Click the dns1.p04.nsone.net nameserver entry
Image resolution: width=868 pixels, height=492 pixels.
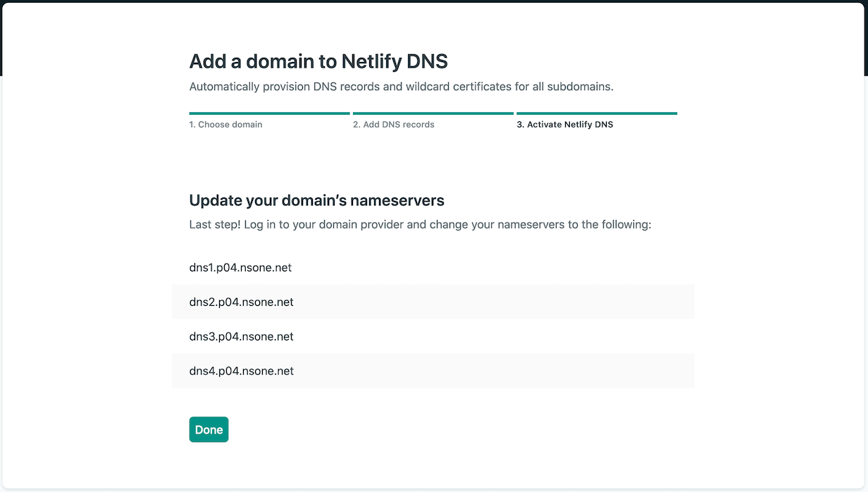pyautogui.click(x=241, y=267)
